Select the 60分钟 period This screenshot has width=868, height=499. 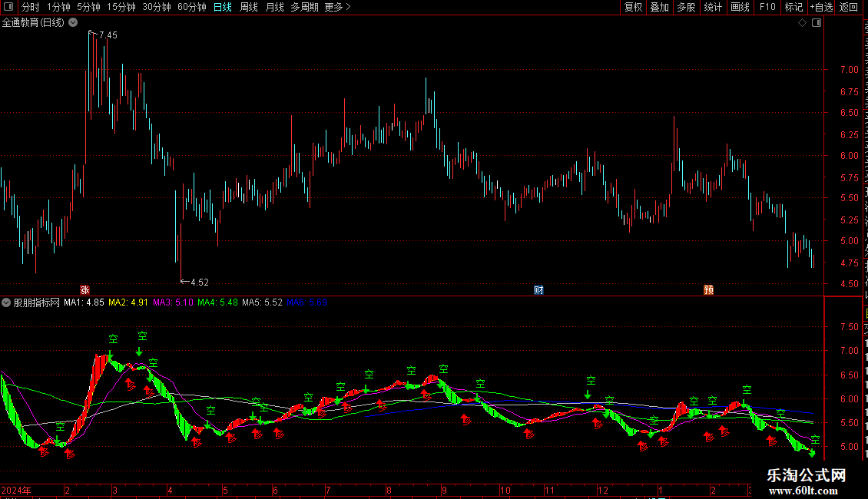(192, 7)
